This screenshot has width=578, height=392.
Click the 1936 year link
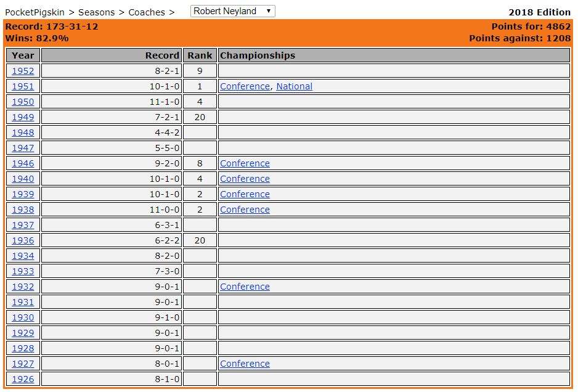[23, 240]
